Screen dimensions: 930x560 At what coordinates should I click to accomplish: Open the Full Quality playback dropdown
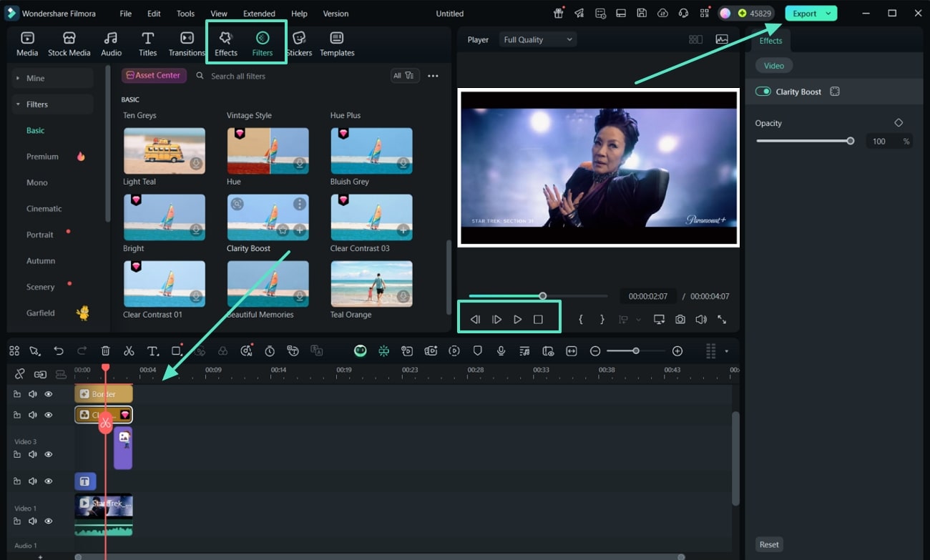tap(538, 40)
